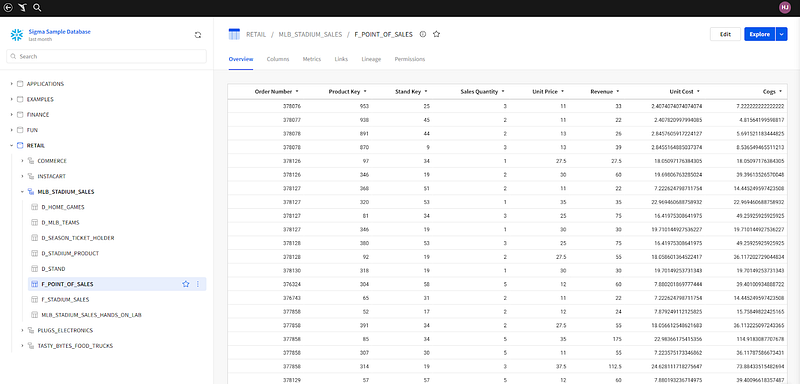This screenshot has height=384, width=800.
Task: Expand the COMMERCE schema node
Action: (22, 161)
